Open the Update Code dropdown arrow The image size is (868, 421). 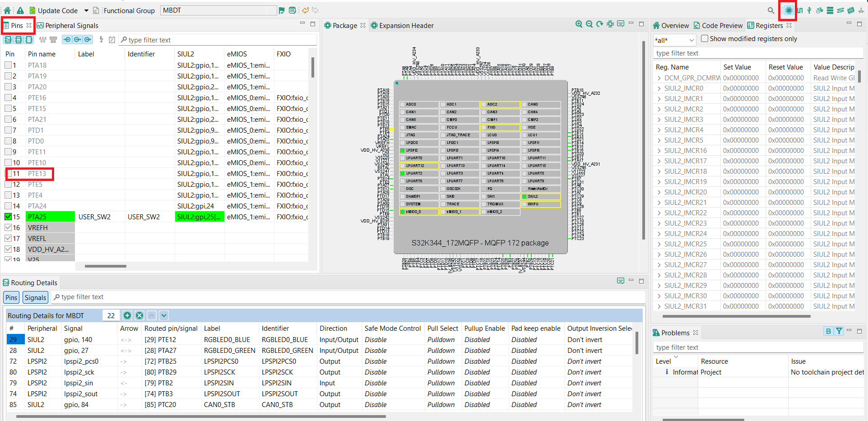click(x=86, y=11)
